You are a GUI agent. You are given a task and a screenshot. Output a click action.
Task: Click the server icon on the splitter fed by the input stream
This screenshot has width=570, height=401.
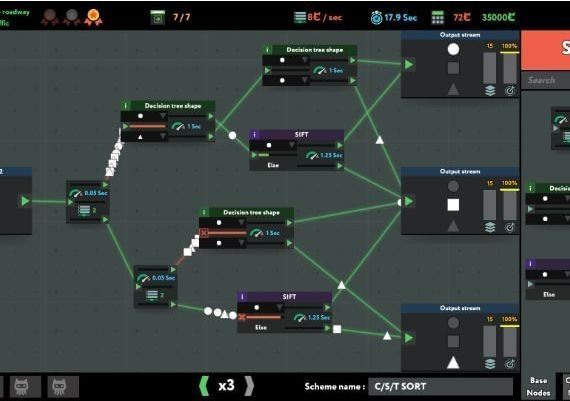84,210
